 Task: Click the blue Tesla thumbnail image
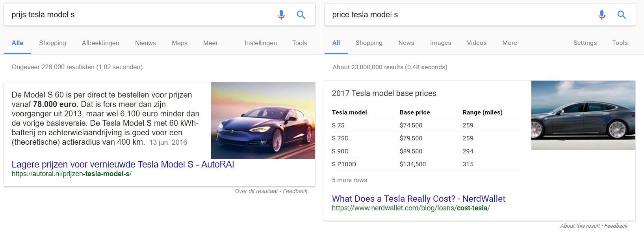pyautogui.click(x=263, y=121)
